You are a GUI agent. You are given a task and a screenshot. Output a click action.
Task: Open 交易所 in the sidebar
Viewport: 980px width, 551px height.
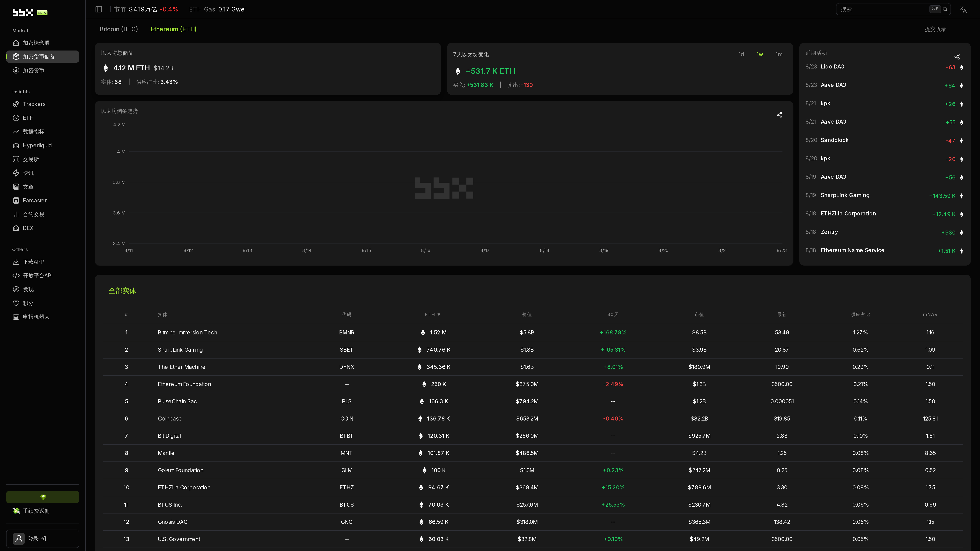[43, 159]
